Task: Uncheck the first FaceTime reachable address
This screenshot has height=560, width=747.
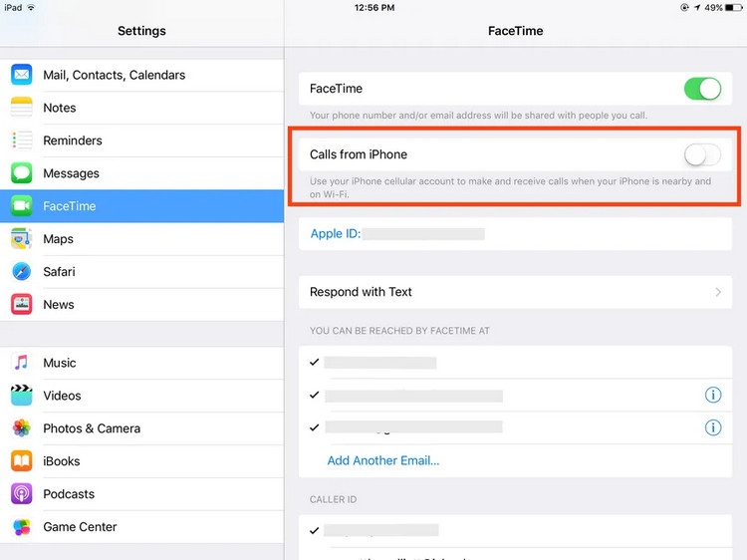Action: [x=315, y=363]
